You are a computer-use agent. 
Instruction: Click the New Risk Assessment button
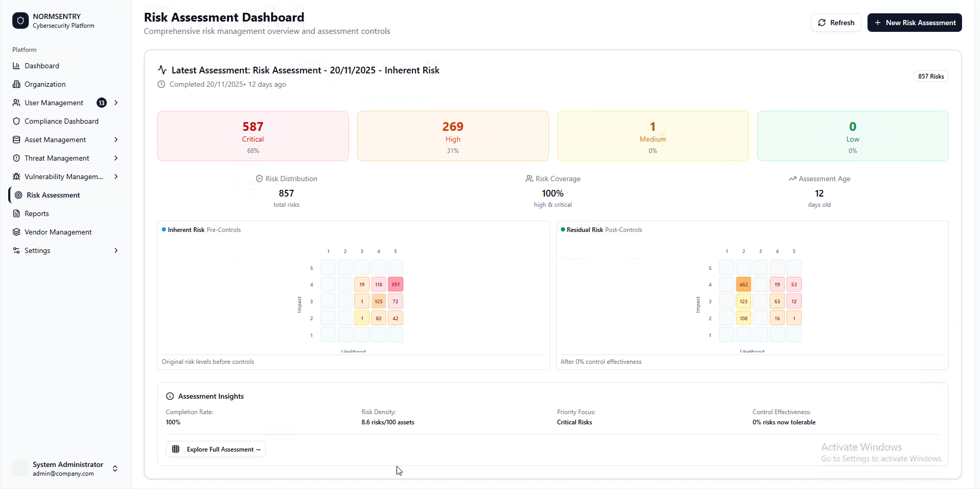tap(914, 23)
